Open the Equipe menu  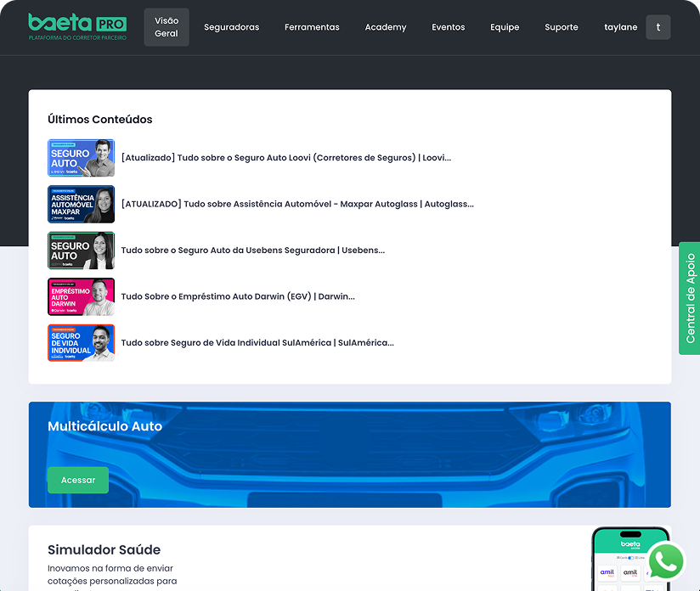coord(505,27)
